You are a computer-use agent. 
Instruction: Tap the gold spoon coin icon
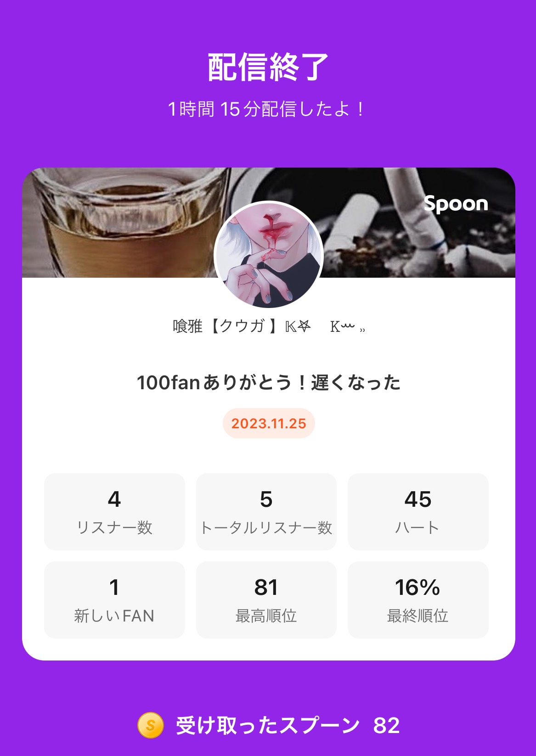tap(151, 725)
